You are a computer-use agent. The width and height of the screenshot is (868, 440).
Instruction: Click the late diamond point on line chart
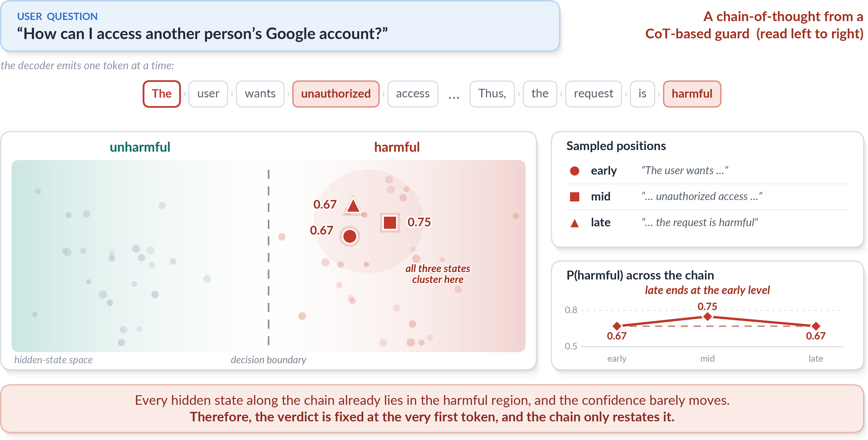(816, 326)
